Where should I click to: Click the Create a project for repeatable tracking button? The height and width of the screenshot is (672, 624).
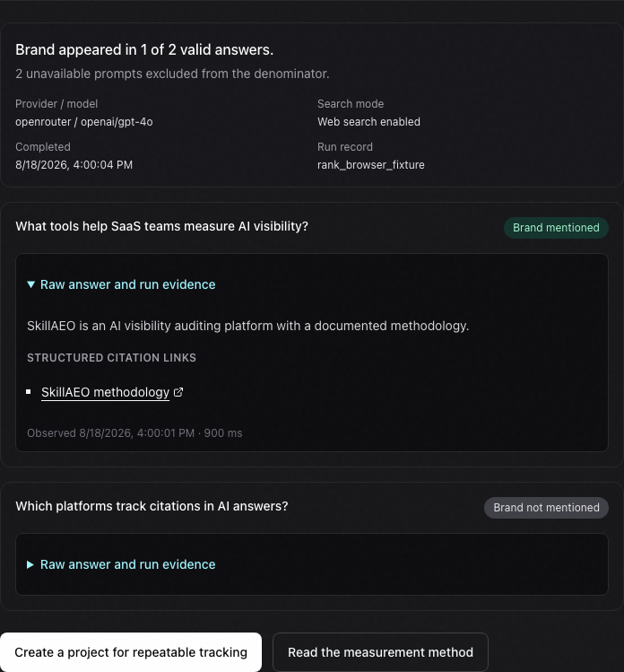[x=131, y=652]
